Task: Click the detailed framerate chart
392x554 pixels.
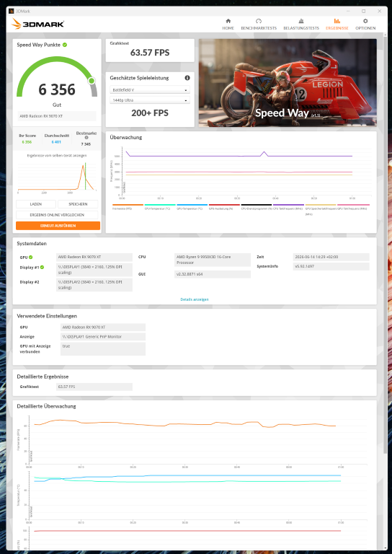Action: [192, 441]
